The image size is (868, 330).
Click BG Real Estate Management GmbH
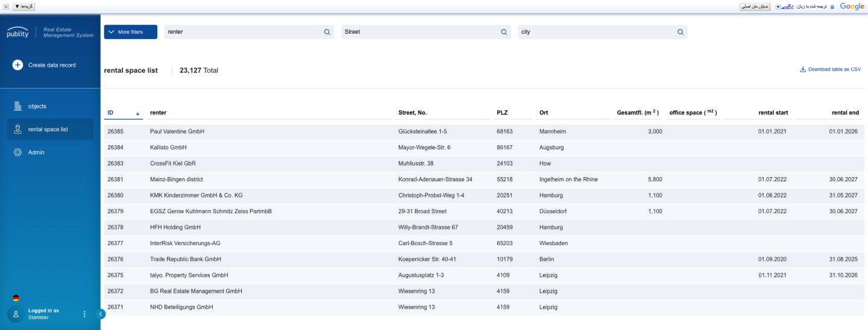[196, 291]
